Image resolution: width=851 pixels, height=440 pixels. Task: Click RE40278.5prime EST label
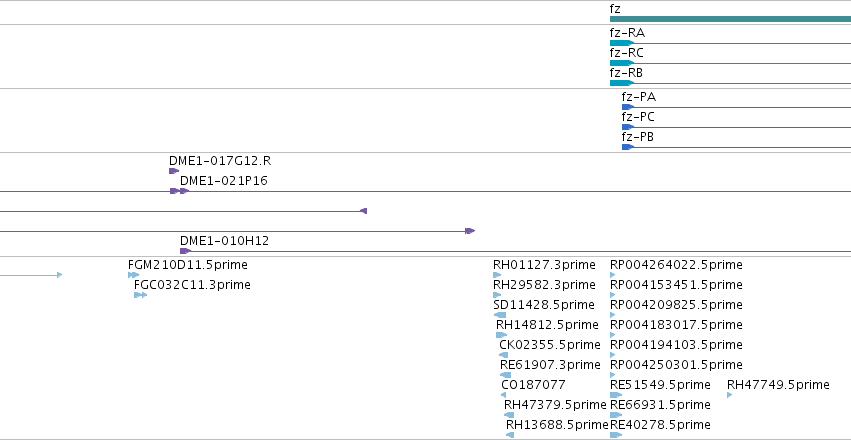tap(661, 424)
